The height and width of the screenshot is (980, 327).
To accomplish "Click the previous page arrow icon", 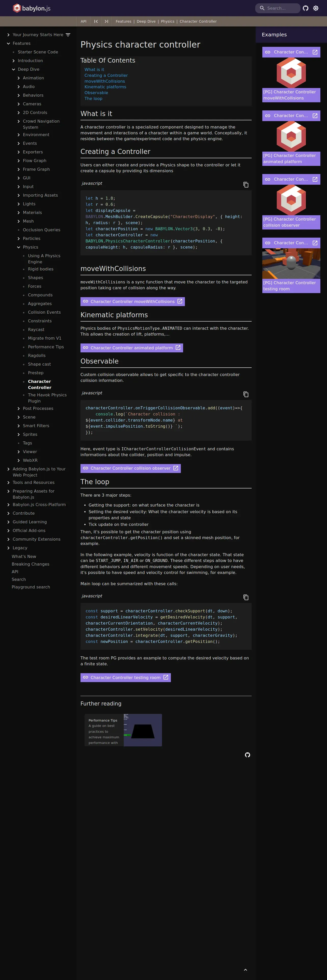I will pos(96,21).
